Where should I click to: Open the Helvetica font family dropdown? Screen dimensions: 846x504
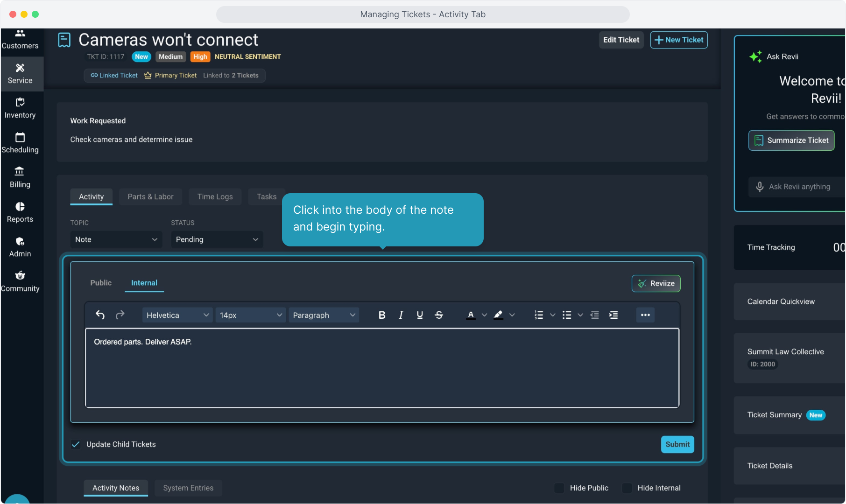click(177, 315)
